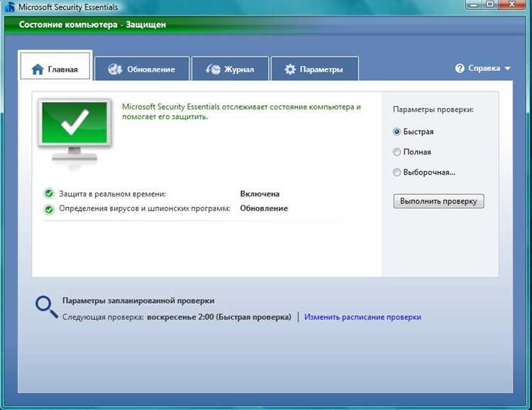
Task: Go to the Параметры tab
Action: point(314,69)
